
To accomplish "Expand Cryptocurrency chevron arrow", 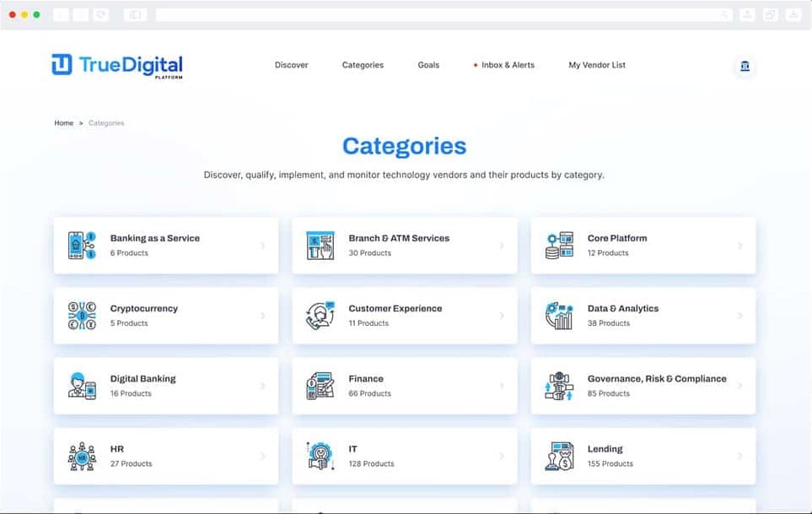I will [263, 316].
